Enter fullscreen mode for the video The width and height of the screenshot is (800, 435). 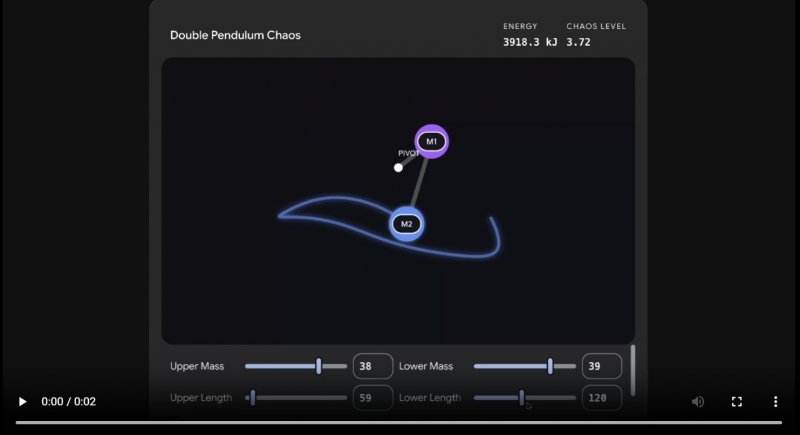pyautogui.click(x=737, y=401)
